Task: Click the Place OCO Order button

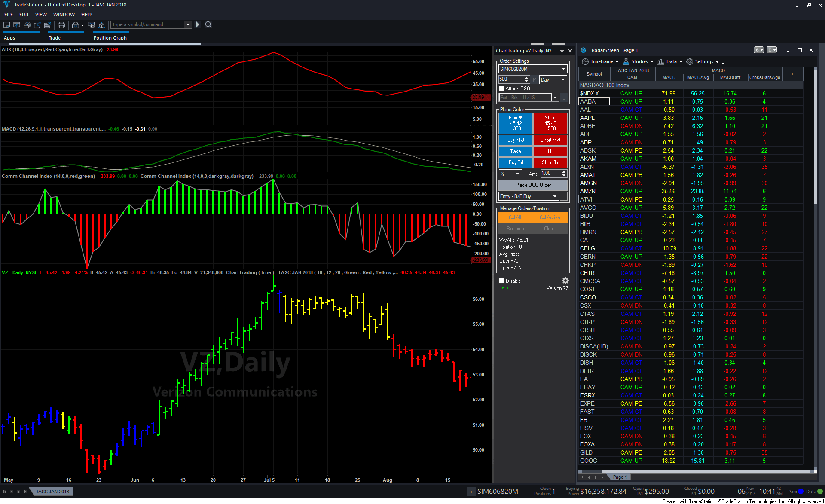Action: (x=533, y=185)
